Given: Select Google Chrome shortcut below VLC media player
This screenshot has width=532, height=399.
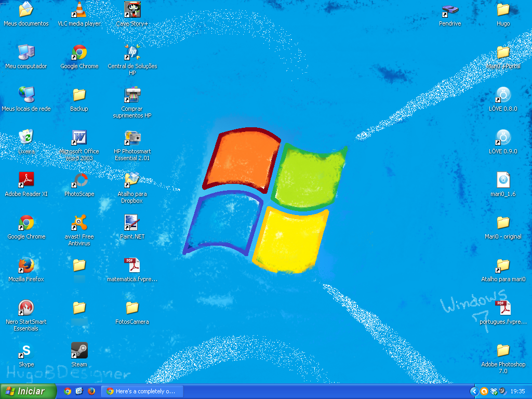Looking at the screenshot, I should (x=79, y=52).
